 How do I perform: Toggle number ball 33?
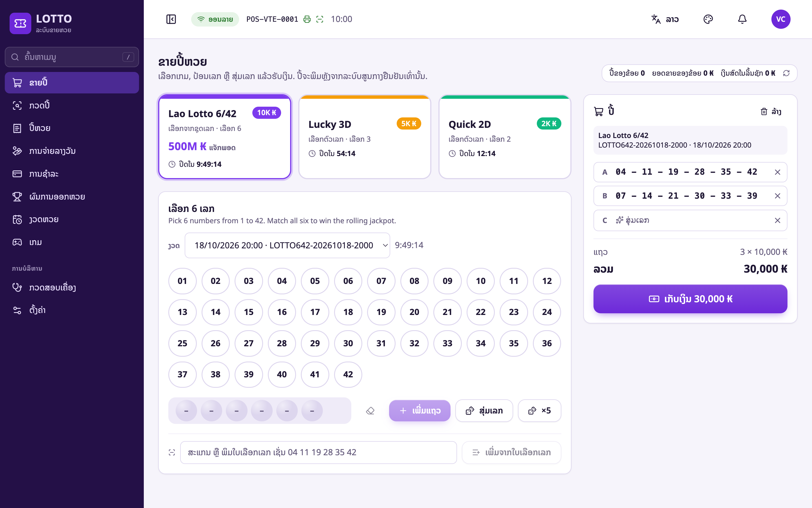pyautogui.click(x=447, y=343)
